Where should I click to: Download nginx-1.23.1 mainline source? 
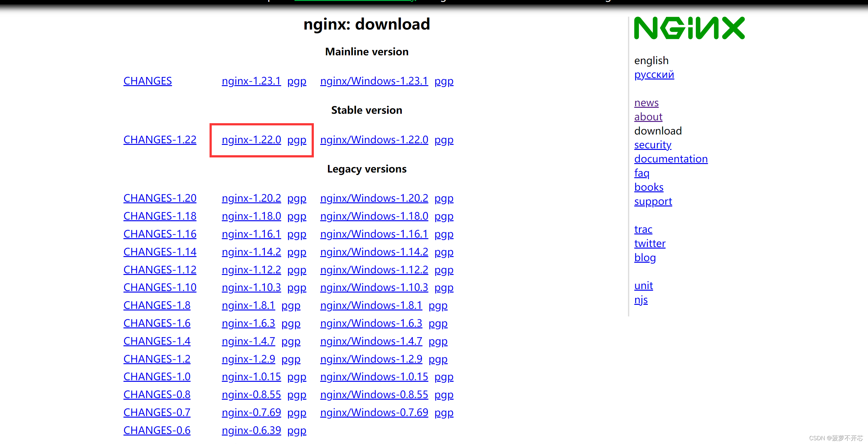[x=251, y=81]
